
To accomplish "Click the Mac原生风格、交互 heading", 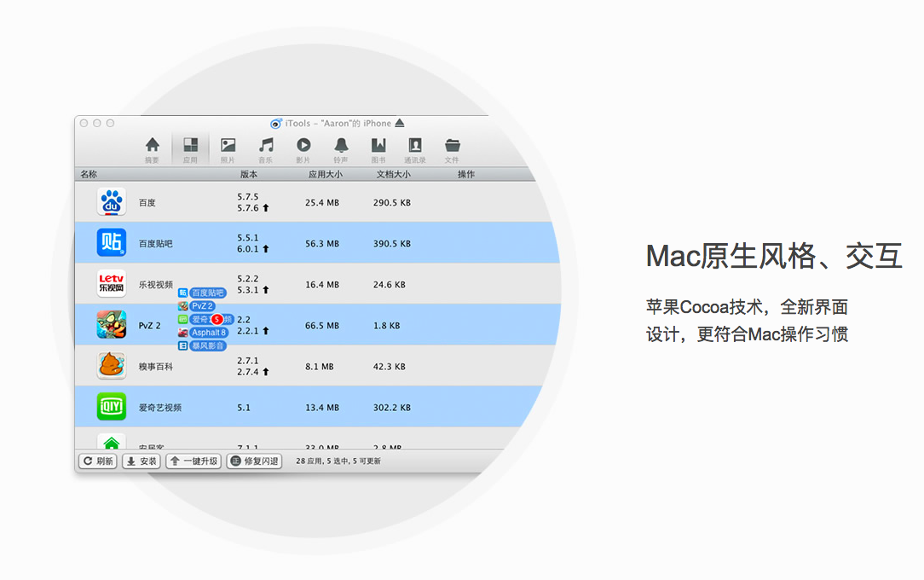I will pyautogui.click(x=774, y=256).
